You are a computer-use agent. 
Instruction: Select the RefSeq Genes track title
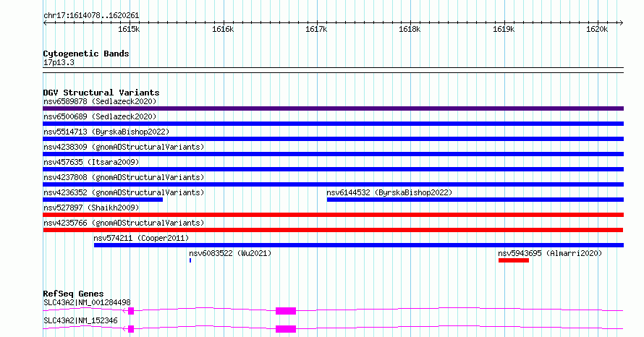click(73, 294)
